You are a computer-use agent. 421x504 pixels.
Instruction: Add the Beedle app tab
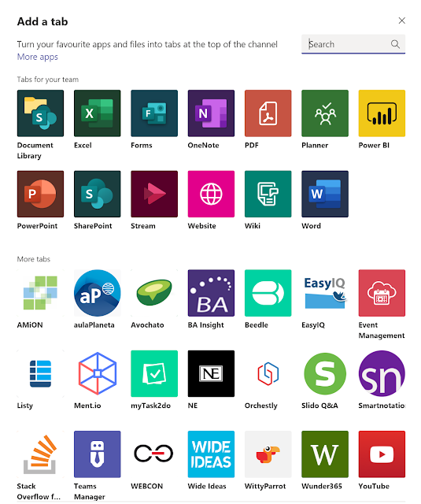(268, 293)
